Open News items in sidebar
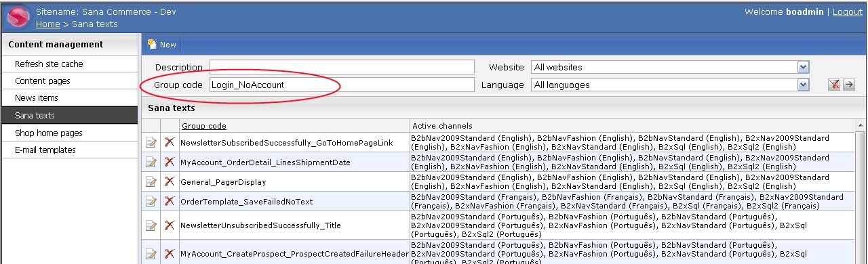The height and width of the screenshot is (264, 868). (69, 98)
